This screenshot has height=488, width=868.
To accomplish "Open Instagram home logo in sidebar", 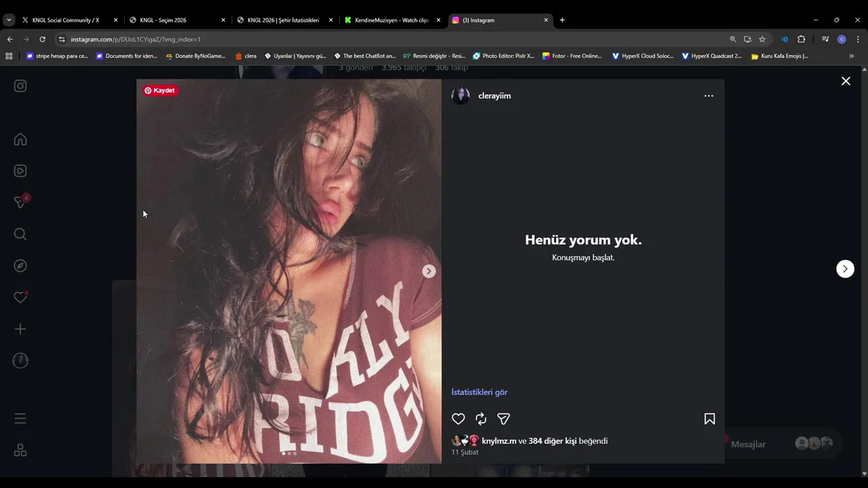I will click(x=20, y=85).
